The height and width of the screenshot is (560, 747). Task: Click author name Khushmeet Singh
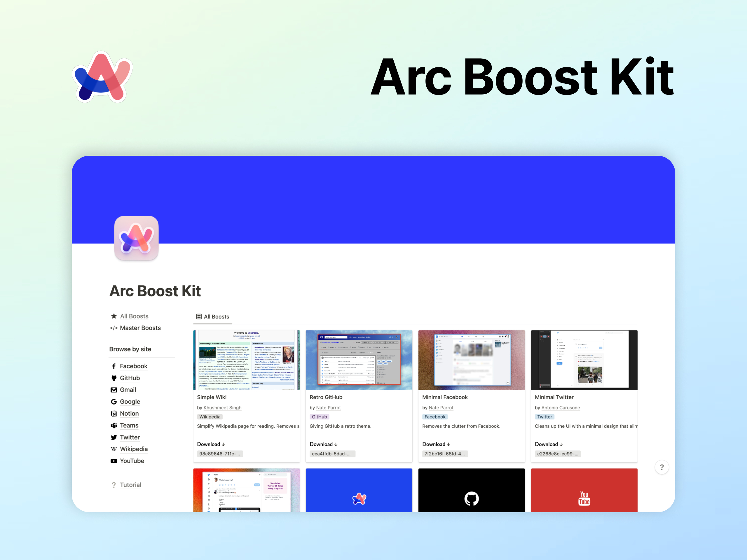point(223,408)
